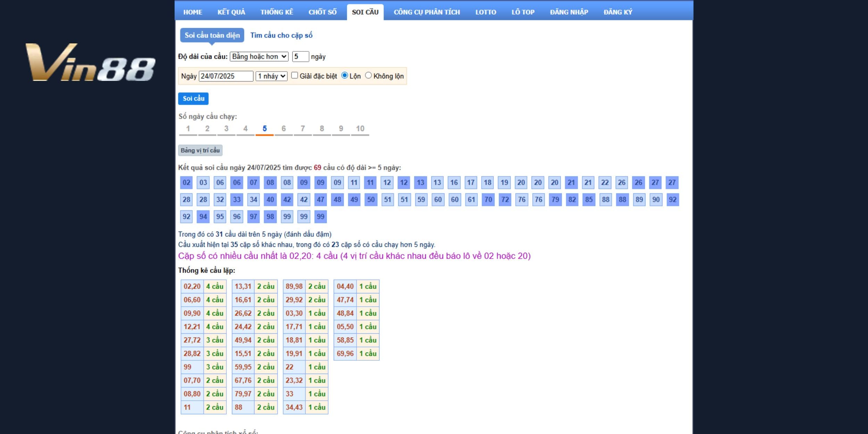Select the Lộn radio option
Image resolution: width=868 pixels, height=434 pixels.
pos(344,75)
